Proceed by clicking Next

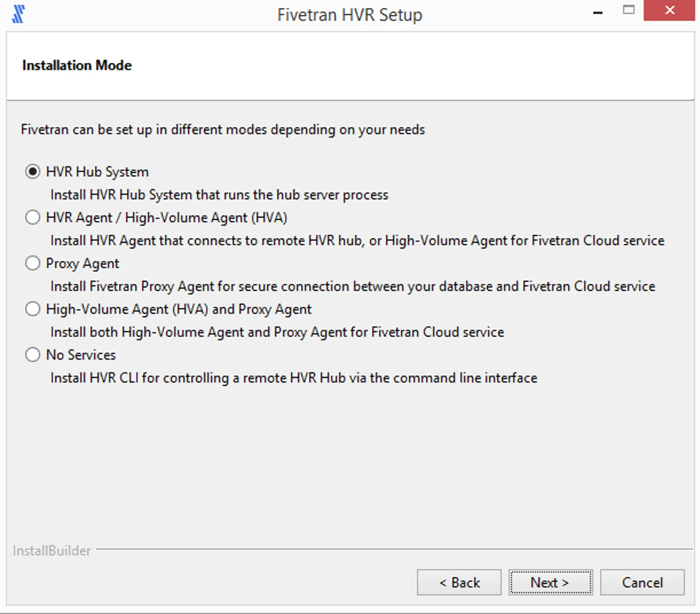coord(550,582)
